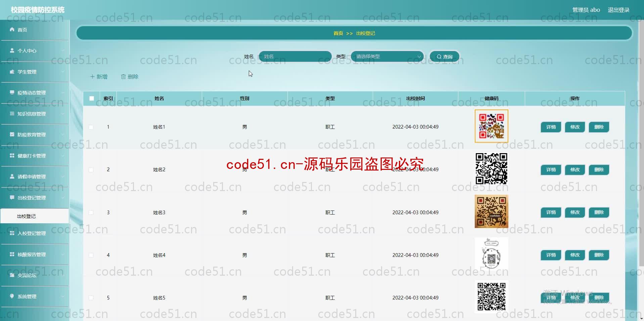The height and width of the screenshot is (321, 644).
Task: Click the grid icon for 入校登记管理
Action: [12, 233]
